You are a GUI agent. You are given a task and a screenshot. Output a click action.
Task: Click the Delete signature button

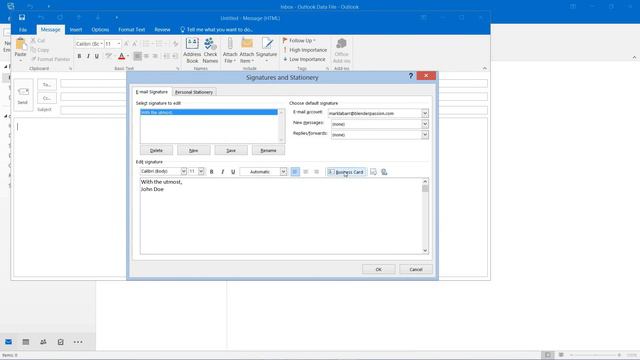click(x=156, y=150)
